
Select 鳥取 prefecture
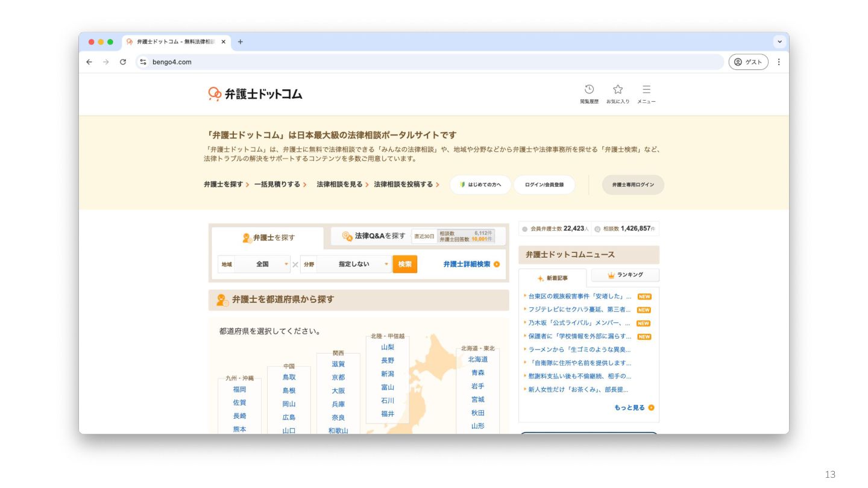[289, 377]
